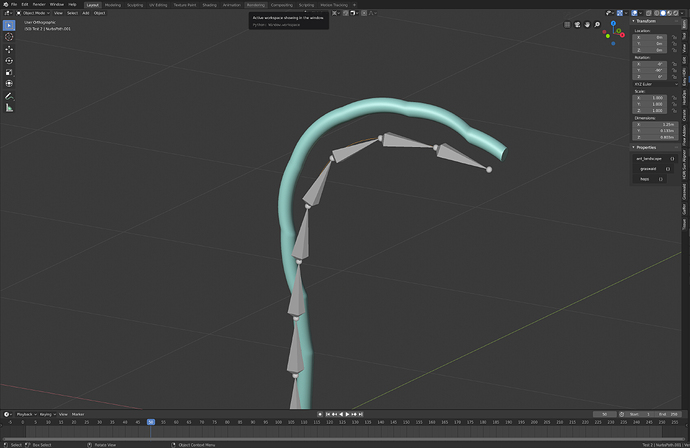The width and height of the screenshot is (690, 448).
Task: Click the grasswald property button
Action: click(x=653, y=169)
